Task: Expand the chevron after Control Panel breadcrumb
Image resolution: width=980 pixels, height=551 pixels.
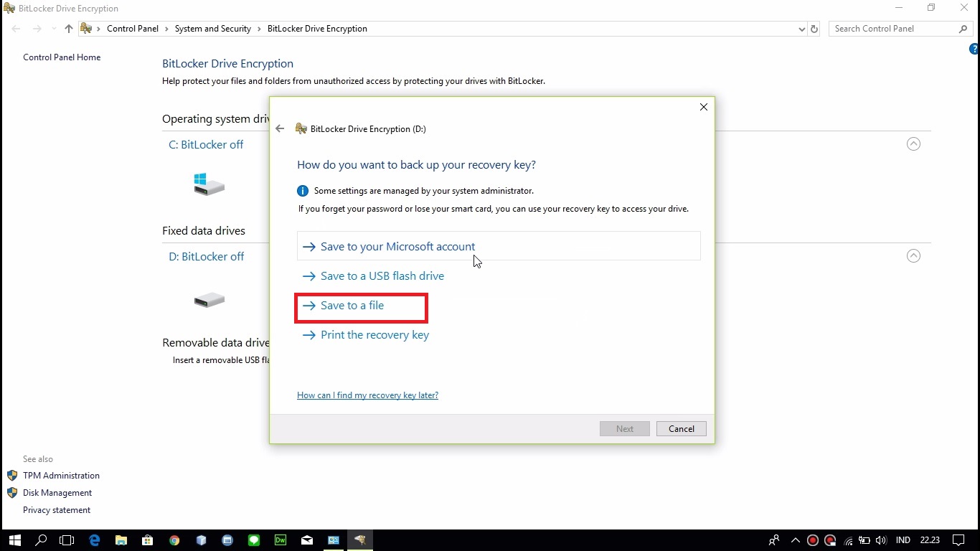Action: tap(166, 29)
